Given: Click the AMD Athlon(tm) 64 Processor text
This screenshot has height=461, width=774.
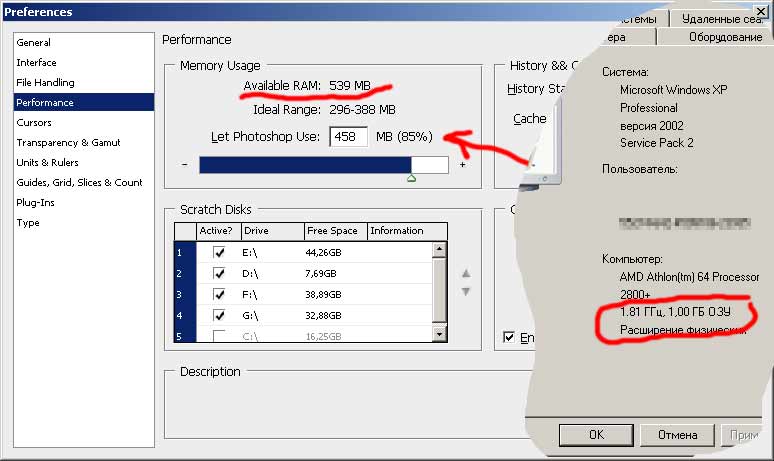Looking at the screenshot, I should click(689, 277).
